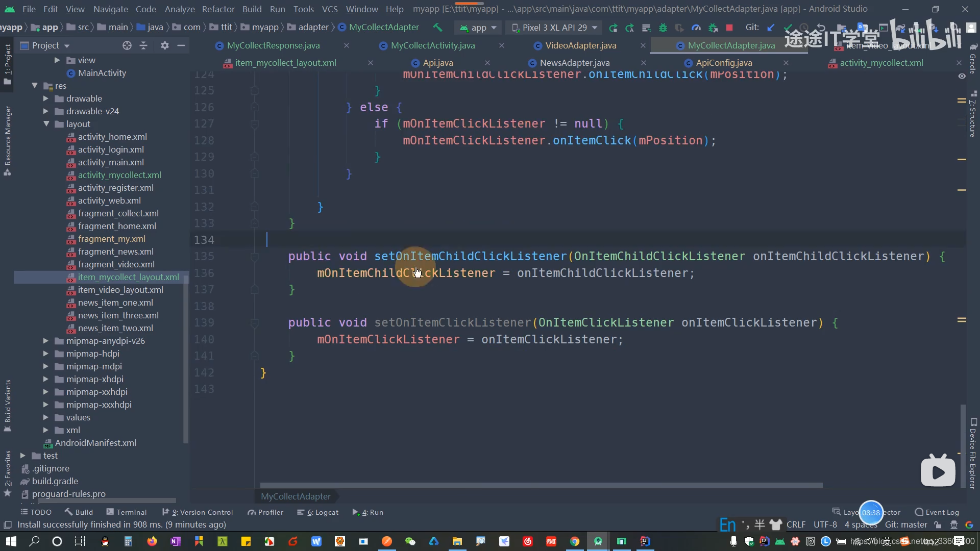Click the Make Project hammer icon

[437, 28]
